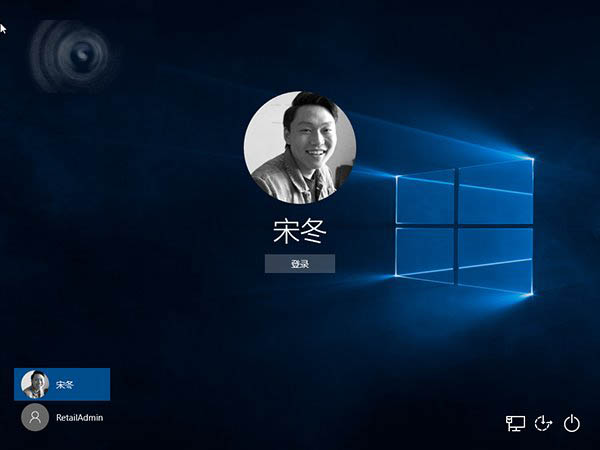Screen dimensions: 600x450
Task: Click the RetailAdmin generic avatar icon
Action: [35, 417]
